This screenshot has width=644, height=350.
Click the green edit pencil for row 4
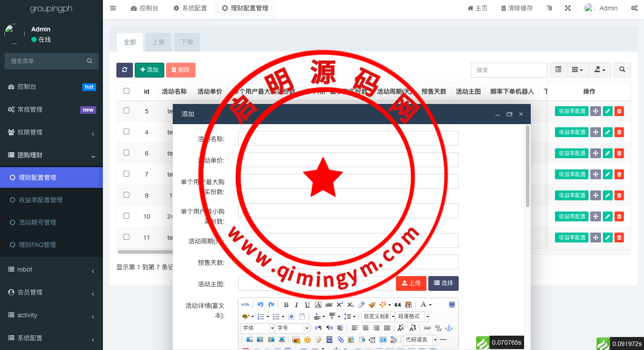point(607,132)
